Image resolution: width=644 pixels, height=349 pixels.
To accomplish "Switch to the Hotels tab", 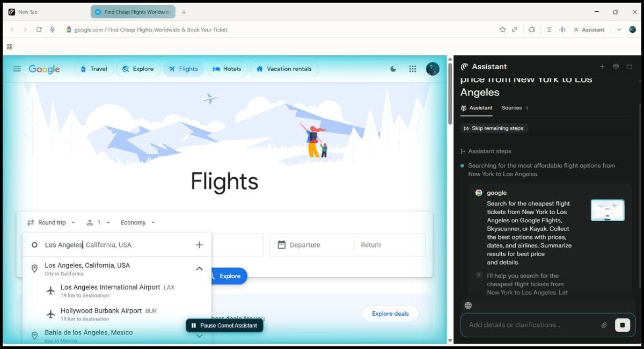I will coord(226,69).
